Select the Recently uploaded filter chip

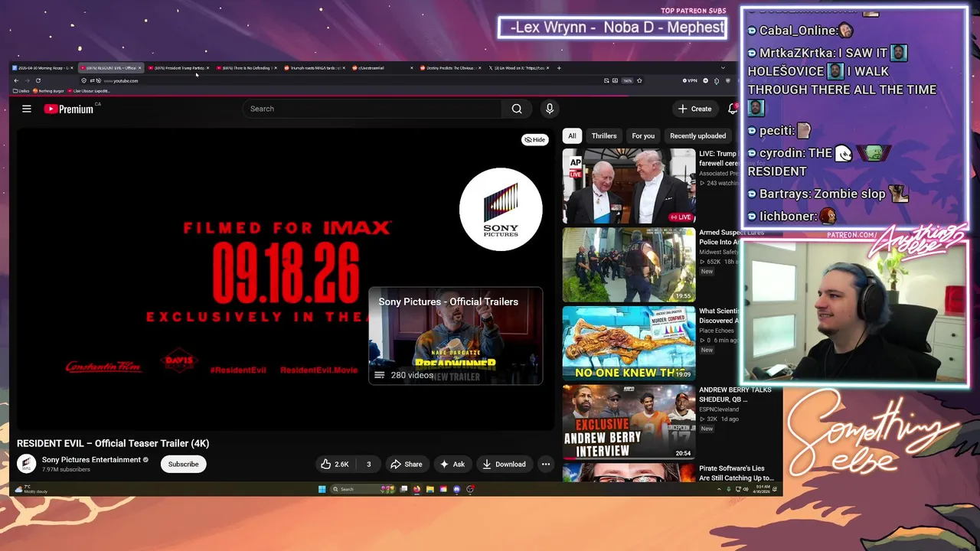click(x=698, y=135)
